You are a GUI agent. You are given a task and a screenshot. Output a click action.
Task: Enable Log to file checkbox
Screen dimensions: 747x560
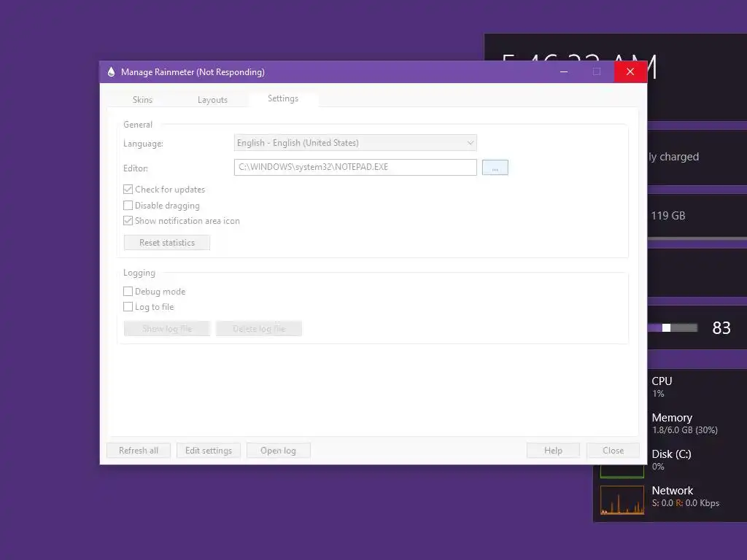(x=128, y=307)
